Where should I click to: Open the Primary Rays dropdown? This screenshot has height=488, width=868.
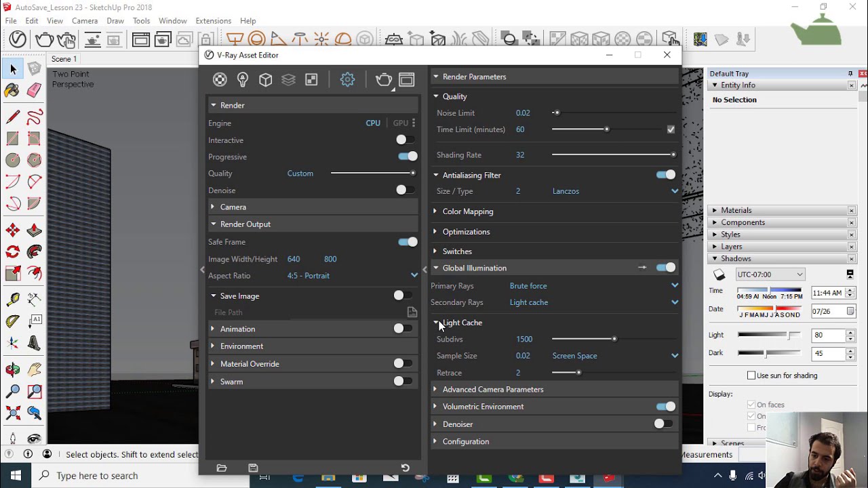[593, 286]
